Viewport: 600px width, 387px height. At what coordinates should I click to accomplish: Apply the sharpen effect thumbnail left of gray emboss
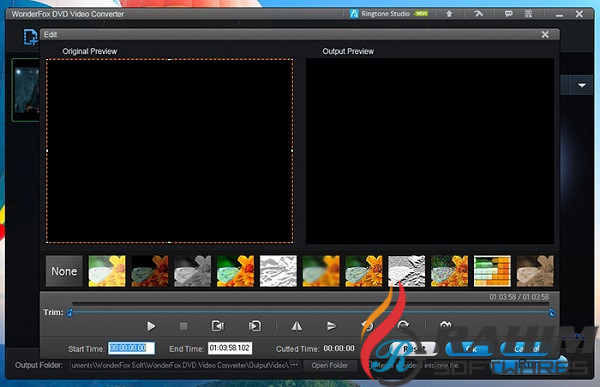pyautogui.click(x=364, y=271)
